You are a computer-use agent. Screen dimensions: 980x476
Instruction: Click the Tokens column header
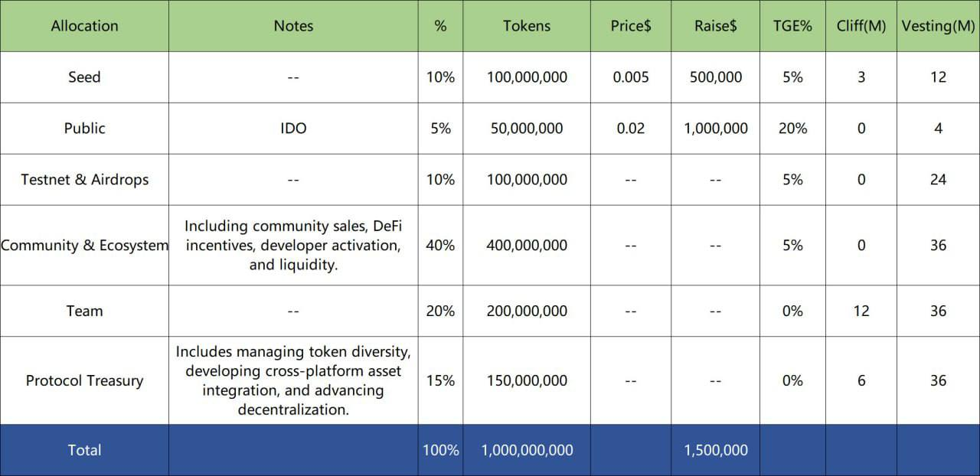(x=527, y=26)
